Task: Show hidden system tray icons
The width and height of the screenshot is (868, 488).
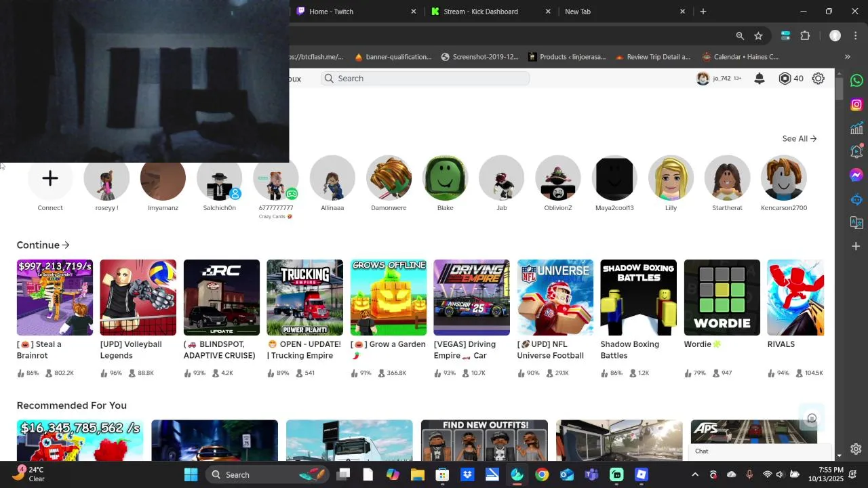Action: pyautogui.click(x=695, y=474)
